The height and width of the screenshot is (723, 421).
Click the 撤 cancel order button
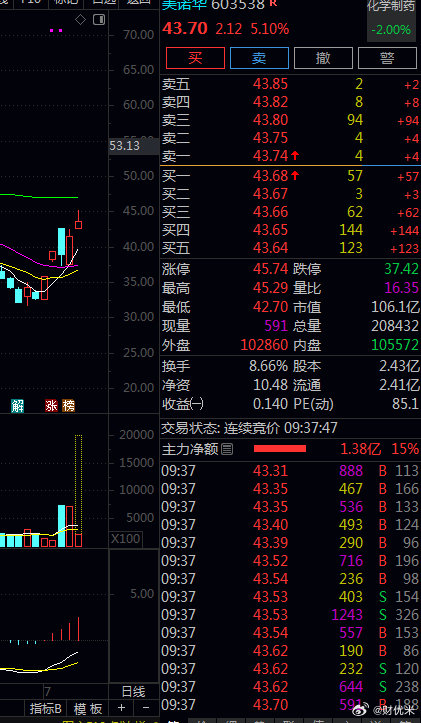(323, 58)
